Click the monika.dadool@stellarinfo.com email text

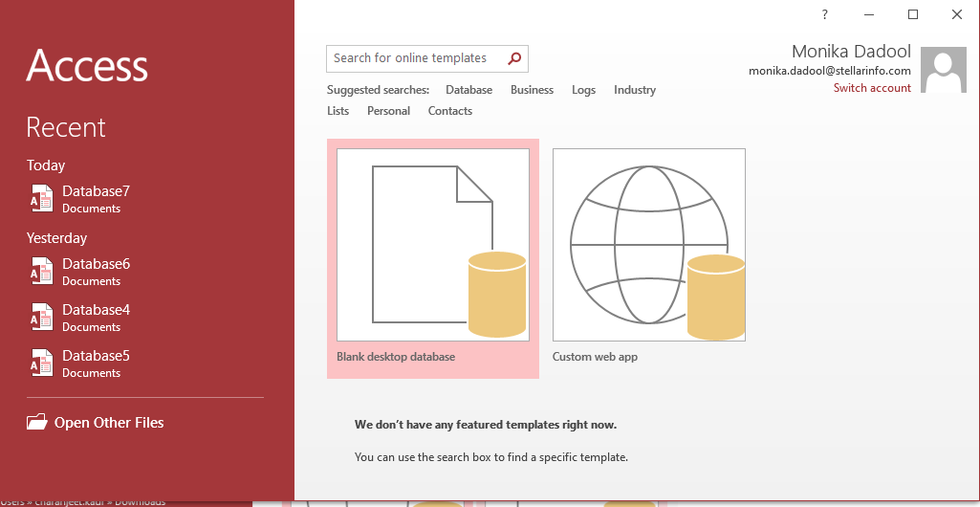[x=830, y=71]
